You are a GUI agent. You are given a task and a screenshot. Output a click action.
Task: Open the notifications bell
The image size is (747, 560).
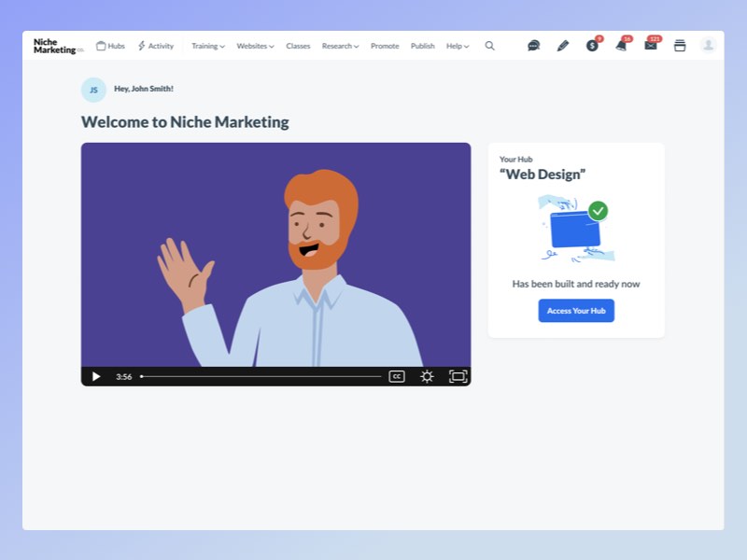(x=621, y=46)
